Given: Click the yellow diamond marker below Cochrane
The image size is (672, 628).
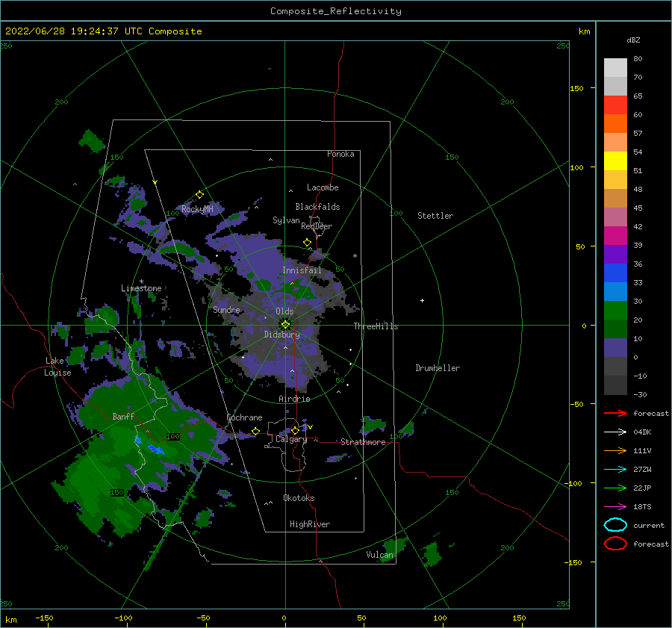Looking at the screenshot, I should [x=256, y=431].
